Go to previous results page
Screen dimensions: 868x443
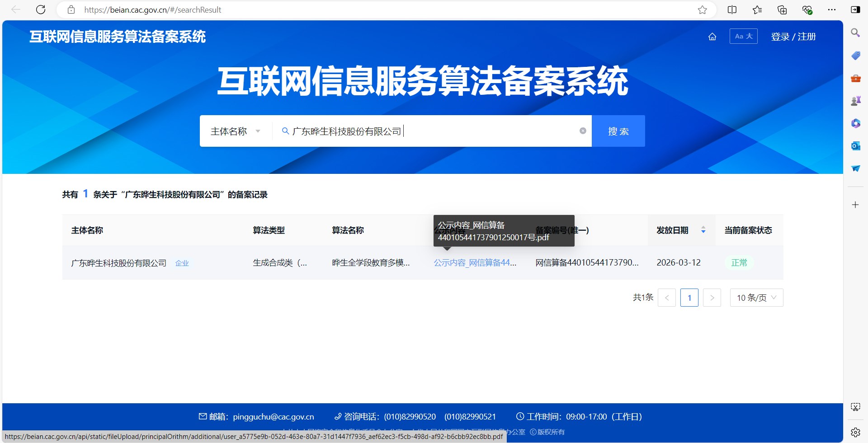click(x=667, y=298)
